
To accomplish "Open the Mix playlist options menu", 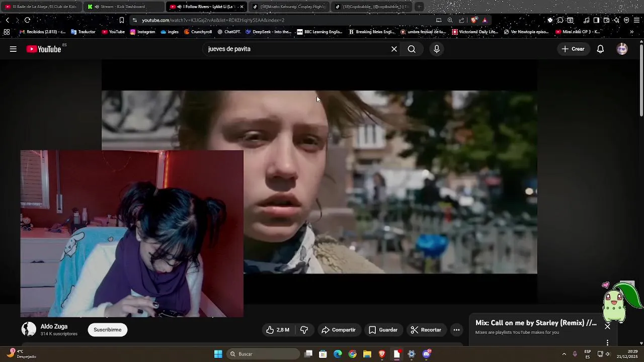I will [607, 343].
